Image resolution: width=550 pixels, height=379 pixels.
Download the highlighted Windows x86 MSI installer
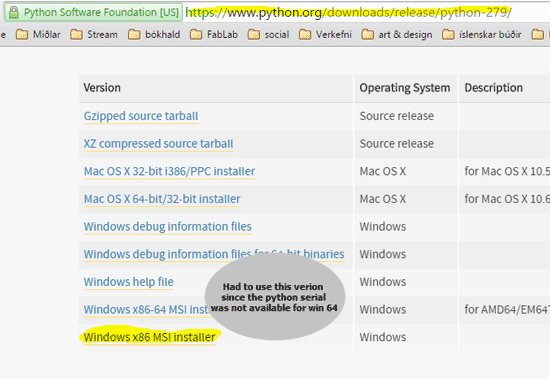click(x=149, y=337)
